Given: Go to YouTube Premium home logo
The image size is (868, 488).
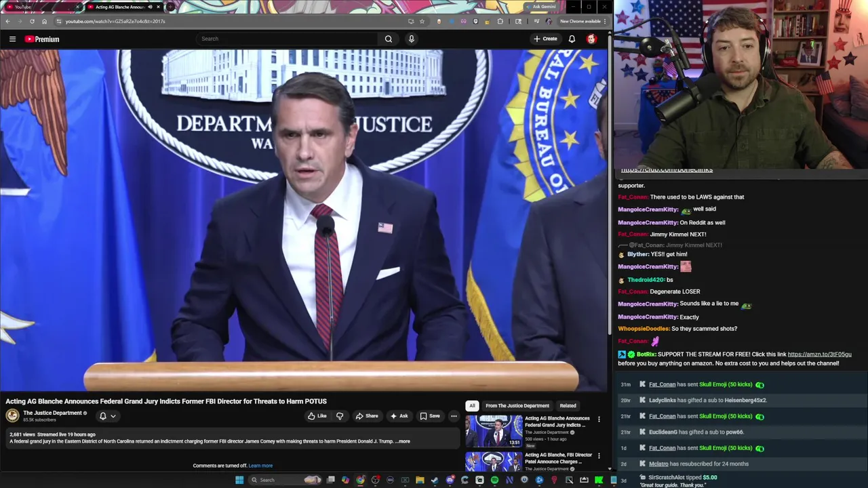Looking at the screenshot, I should (42, 39).
